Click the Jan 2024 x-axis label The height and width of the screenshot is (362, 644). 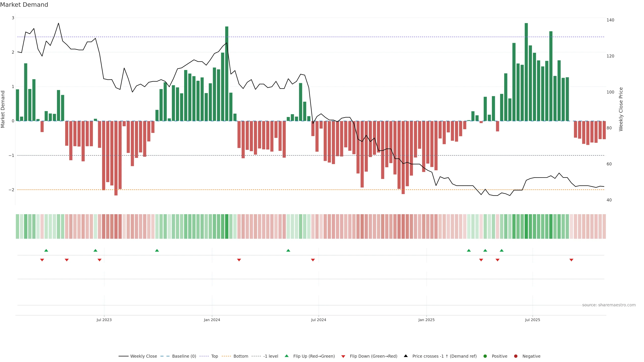212,320
